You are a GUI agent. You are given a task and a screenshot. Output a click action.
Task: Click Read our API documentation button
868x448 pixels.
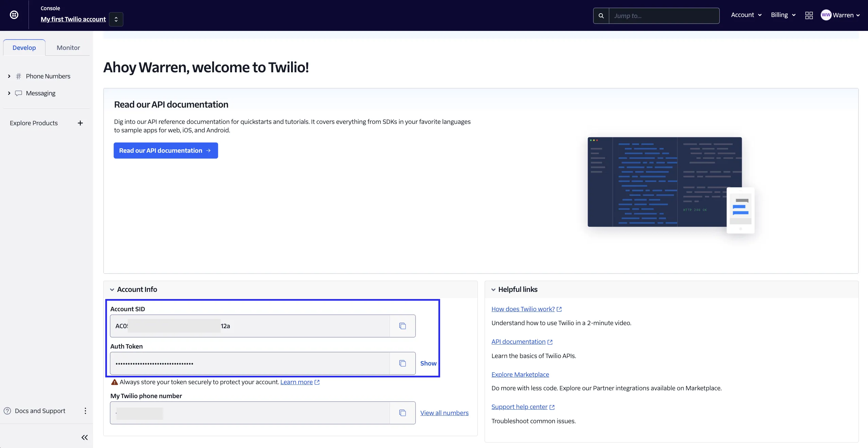click(x=165, y=150)
